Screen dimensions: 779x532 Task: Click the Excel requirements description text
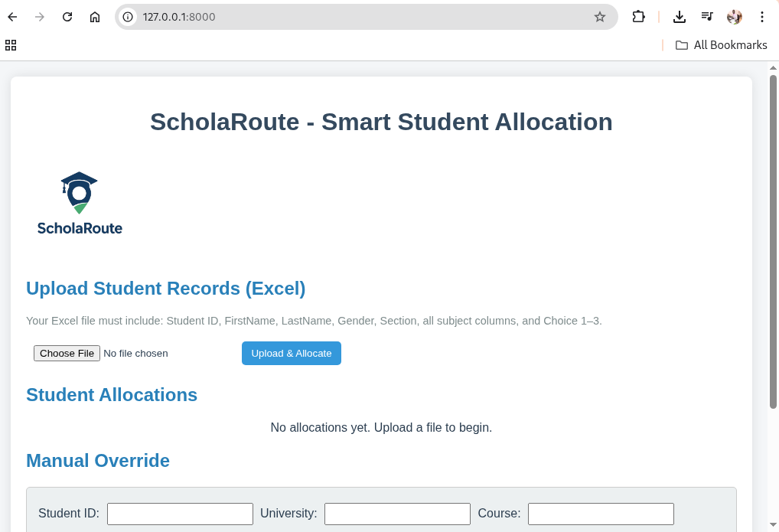(314, 321)
